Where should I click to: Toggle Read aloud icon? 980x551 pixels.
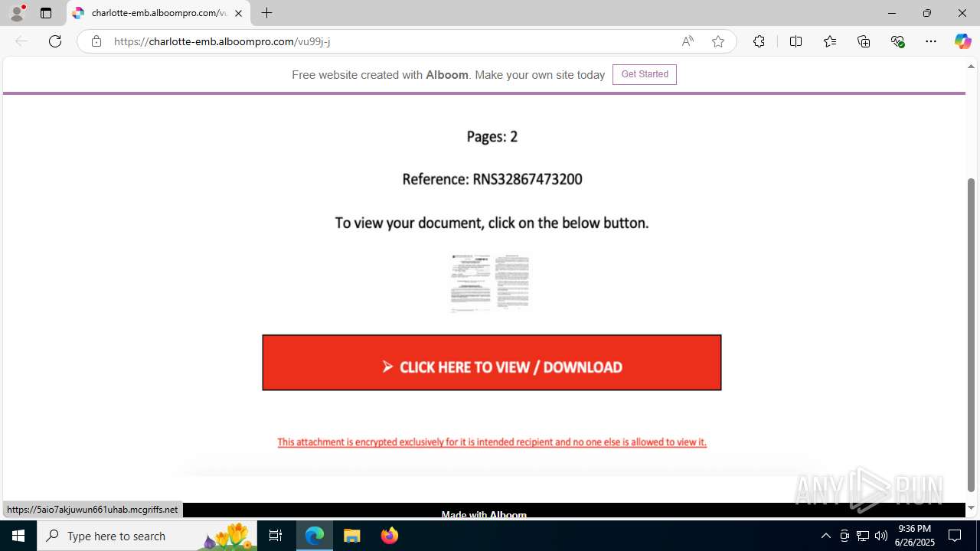tap(688, 41)
